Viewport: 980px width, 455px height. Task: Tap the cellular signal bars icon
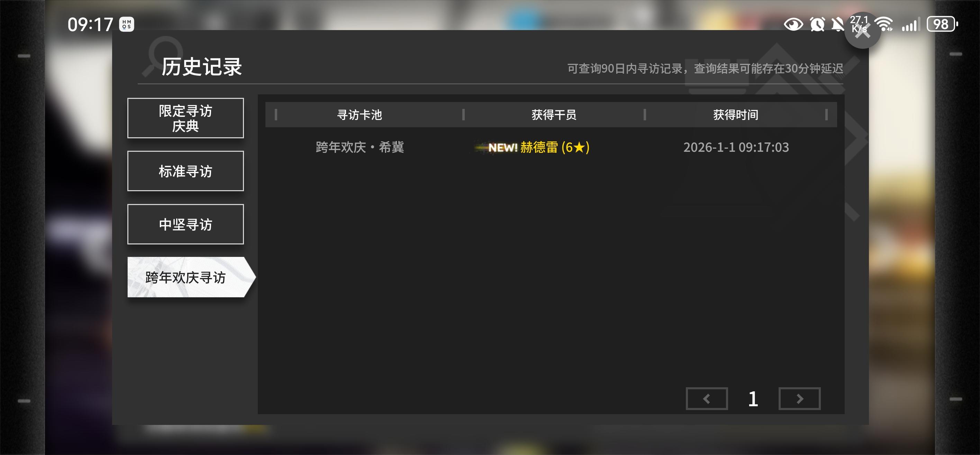(x=910, y=25)
